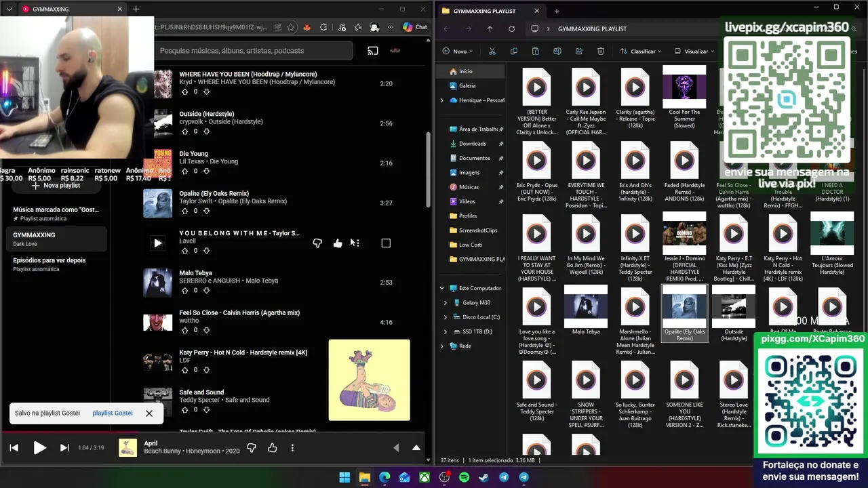Open Windows Start menu on taskbar
This screenshot has width=868, height=488.
344,477
